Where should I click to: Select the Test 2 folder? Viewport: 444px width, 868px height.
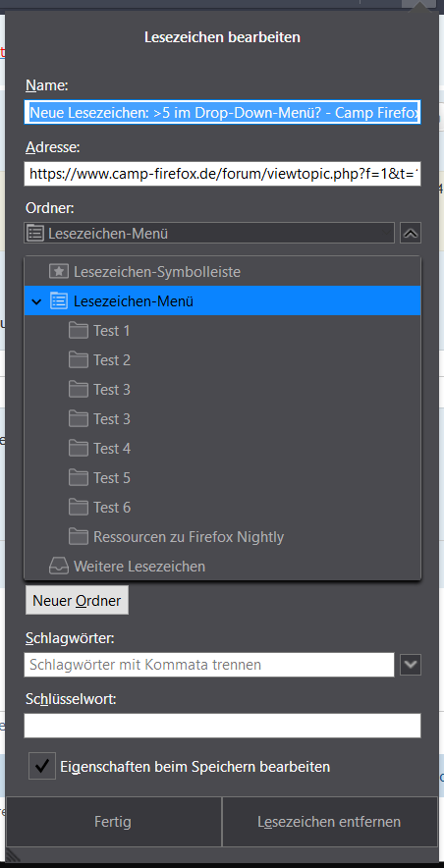[x=223, y=360]
